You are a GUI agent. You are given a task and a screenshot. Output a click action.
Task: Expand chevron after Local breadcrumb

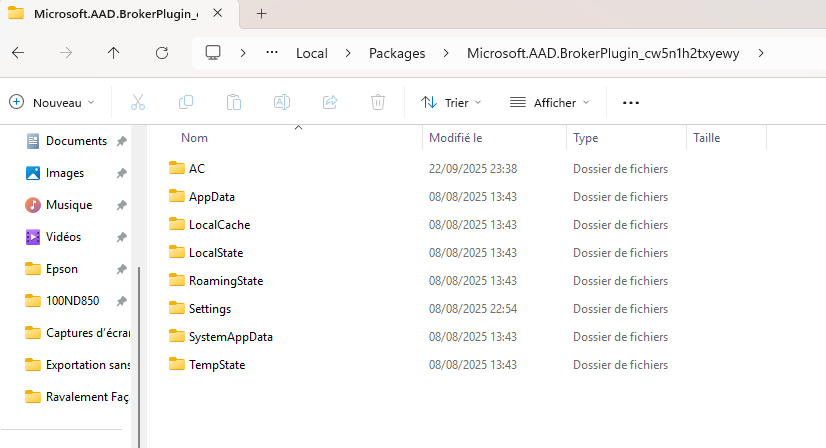tap(348, 53)
